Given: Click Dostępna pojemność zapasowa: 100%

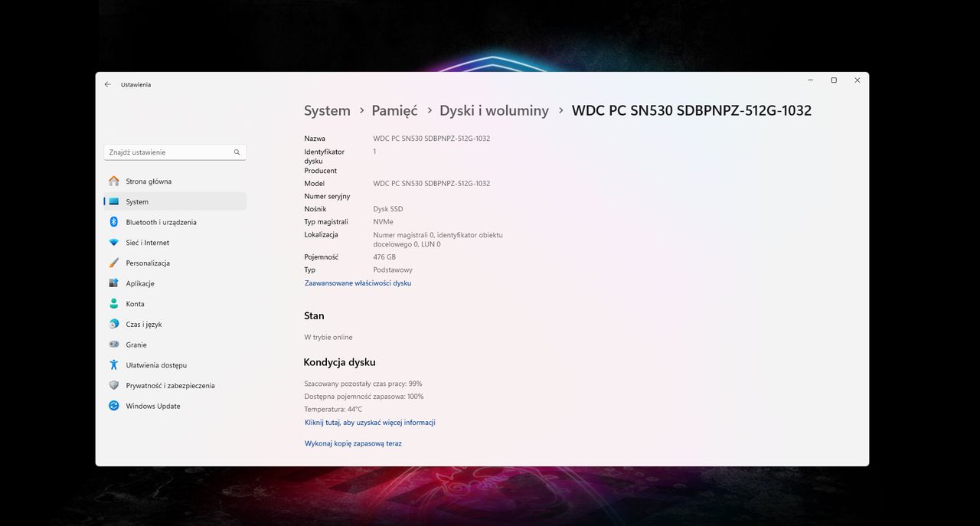Looking at the screenshot, I should click(364, 397).
